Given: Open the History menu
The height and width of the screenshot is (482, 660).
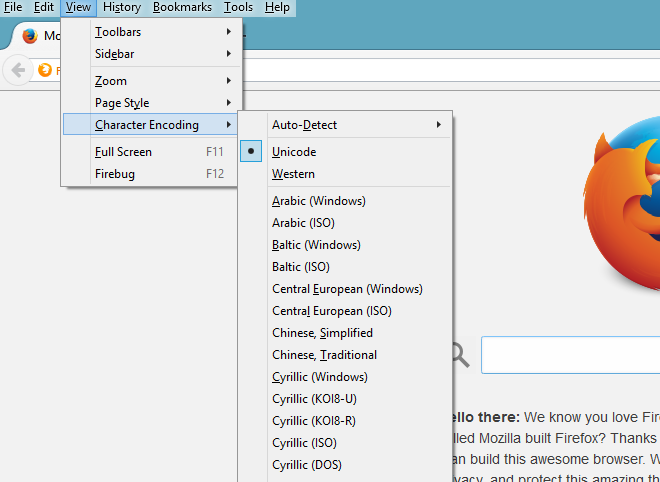Looking at the screenshot, I should 122,8.
